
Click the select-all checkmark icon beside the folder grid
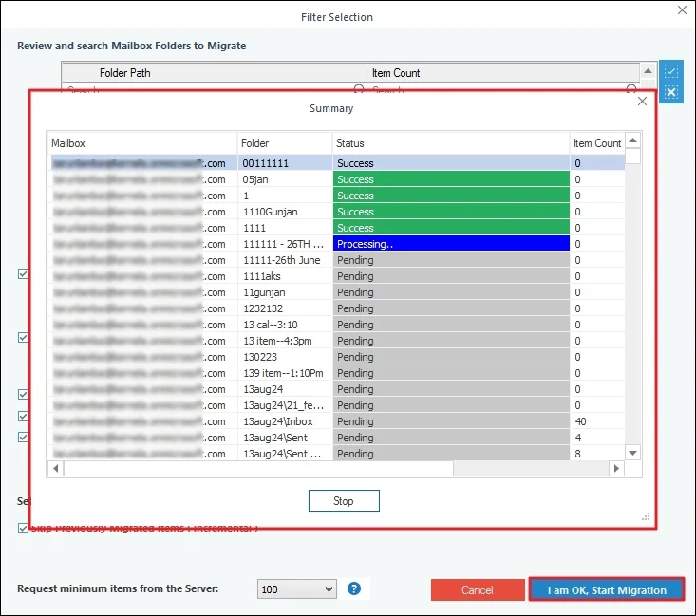(671, 71)
